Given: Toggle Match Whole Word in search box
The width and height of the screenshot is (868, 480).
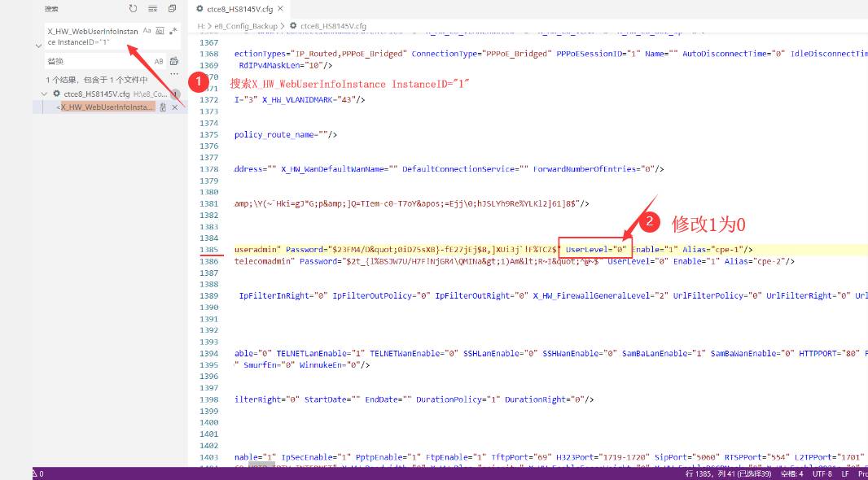Looking at the screenshot, I should coord(160,30).
